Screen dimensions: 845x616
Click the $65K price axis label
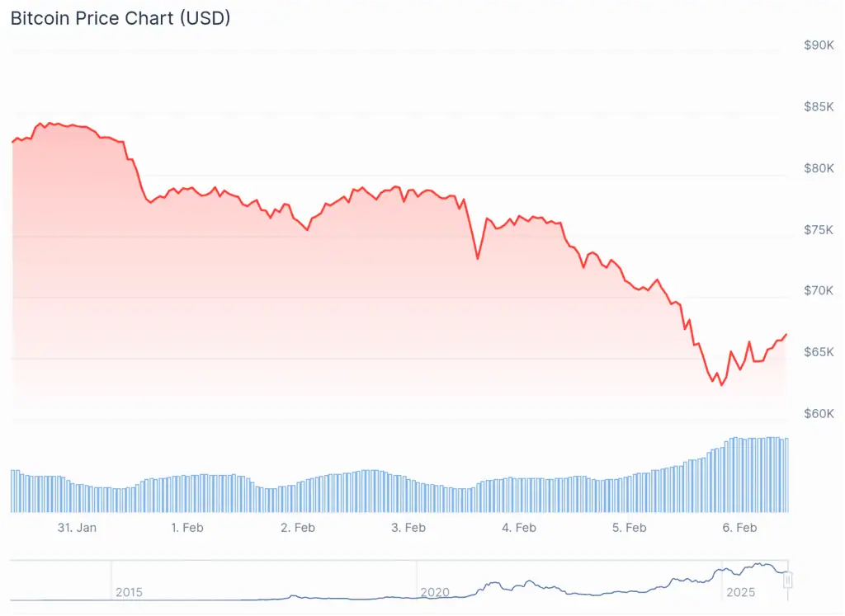tap(819, 352)
